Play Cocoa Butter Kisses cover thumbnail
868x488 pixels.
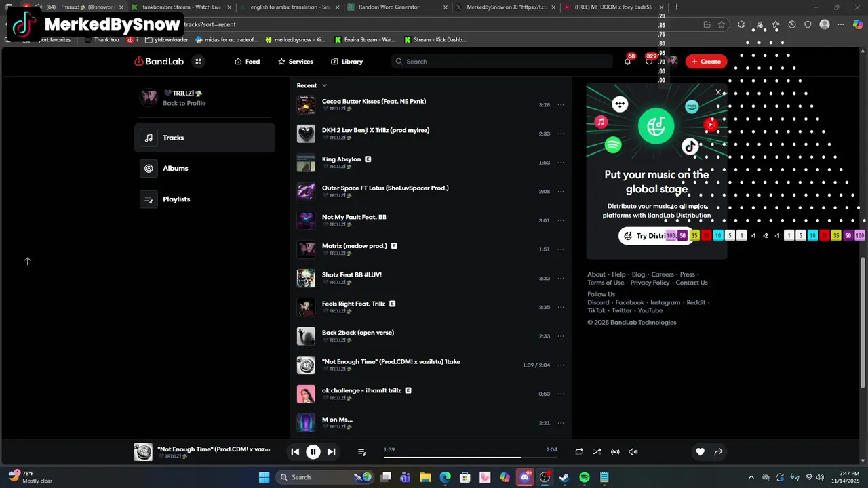pyautogui.click(x=306, y=105)
